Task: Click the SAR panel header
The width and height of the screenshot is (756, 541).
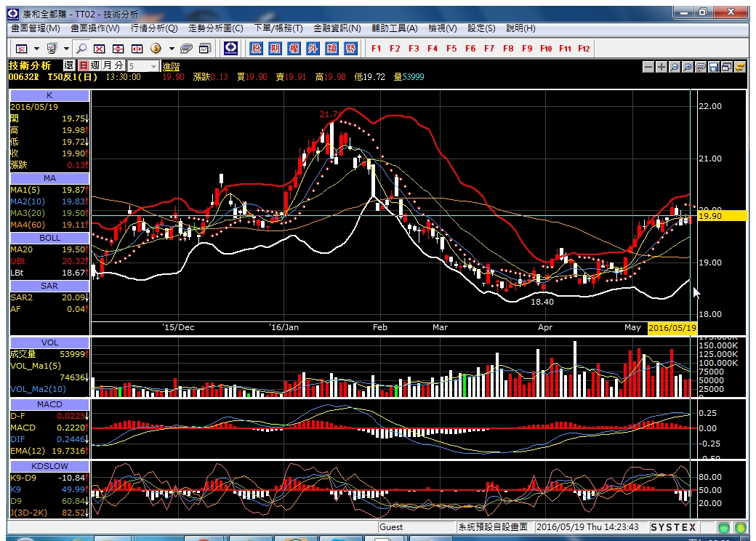Action: point(49,286)
